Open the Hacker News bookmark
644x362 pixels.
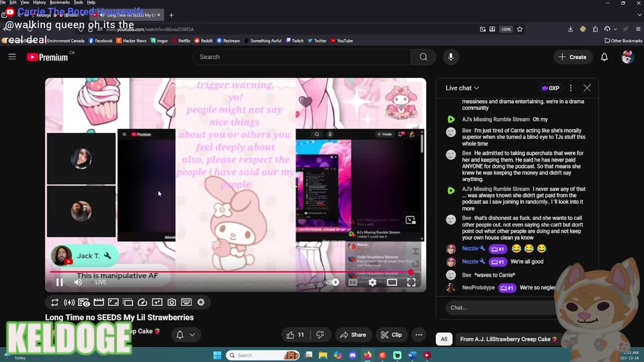pos(131,41)
